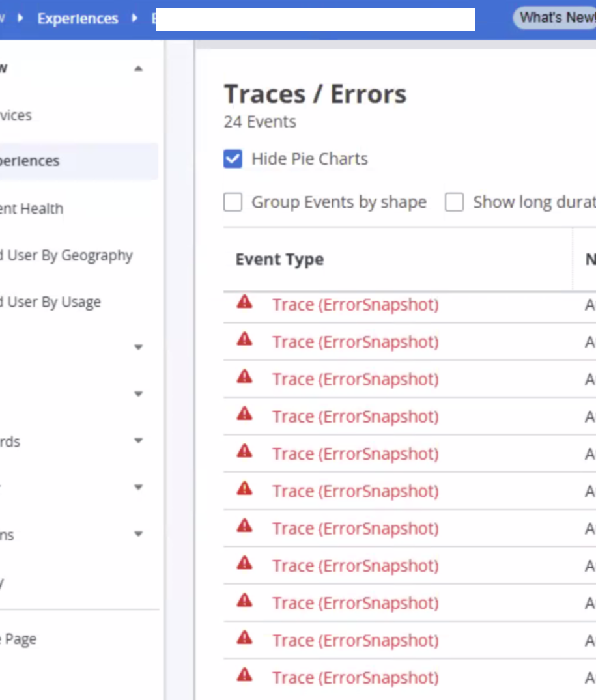Screen dimensions: 596x700
Task: Click warning icon on last Trace row
Action: click(x=244, y=675)
